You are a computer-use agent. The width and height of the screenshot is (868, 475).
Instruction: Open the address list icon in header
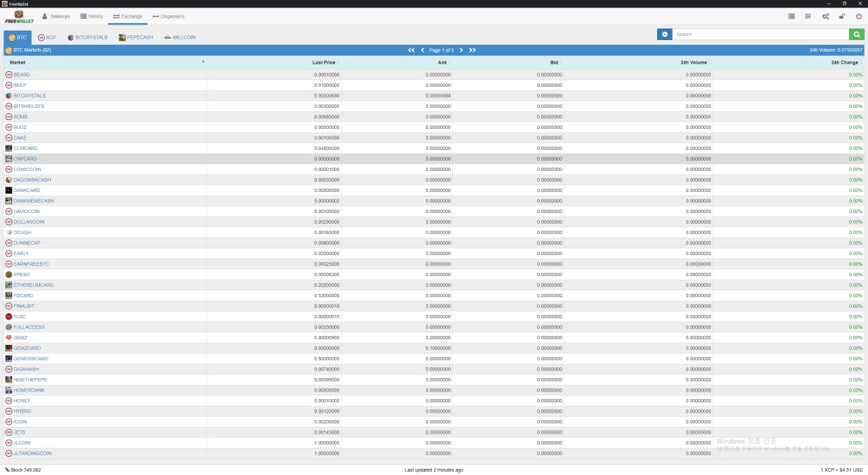791,16
